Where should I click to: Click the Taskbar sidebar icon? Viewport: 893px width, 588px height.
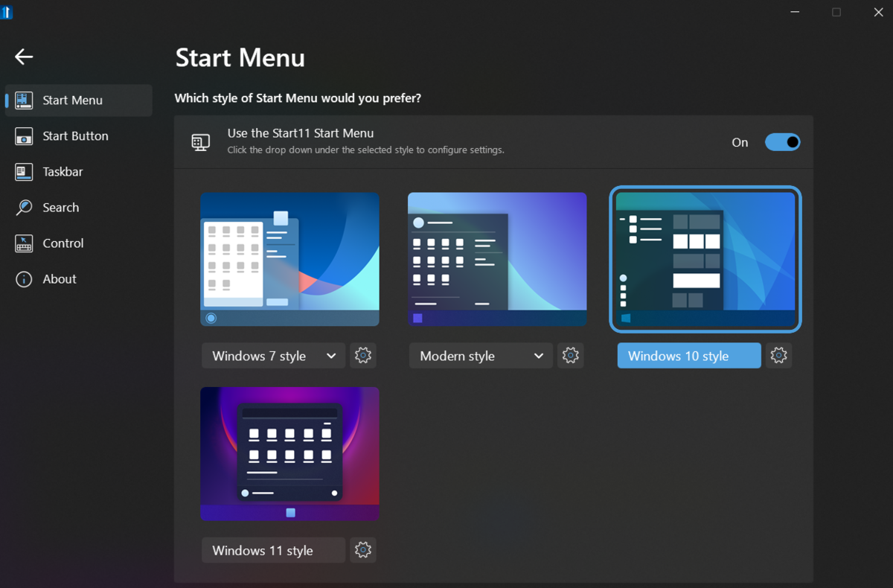(x=24, y=172)
